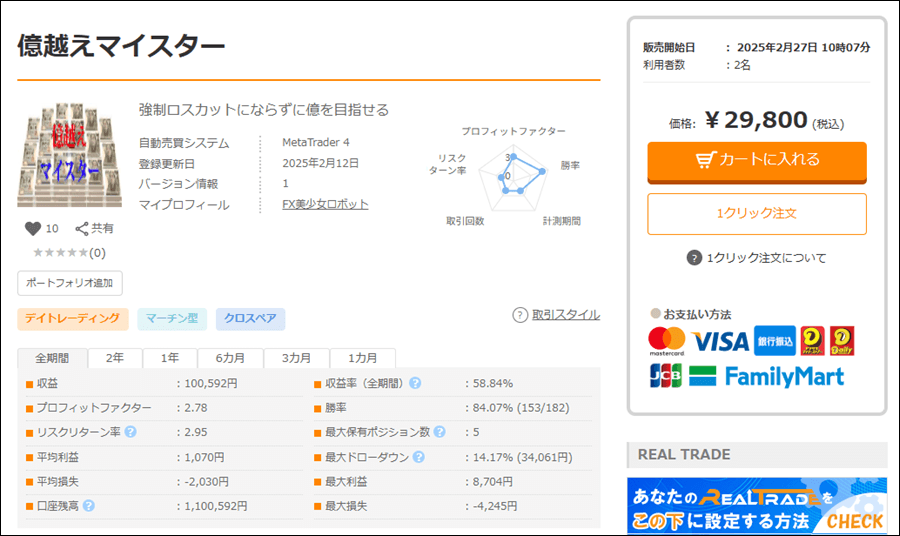Image resolution: width=900 pixels, height=536 pixels.
Task: Click help icon next to 口座残高
Action: tap(89, 506)
